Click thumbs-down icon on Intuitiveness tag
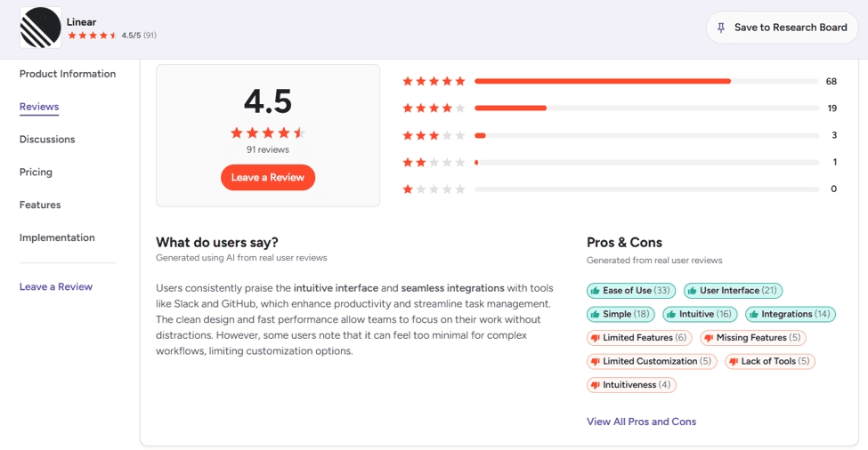The width and height of the screenshot is (868, 450). pos(595,386)
